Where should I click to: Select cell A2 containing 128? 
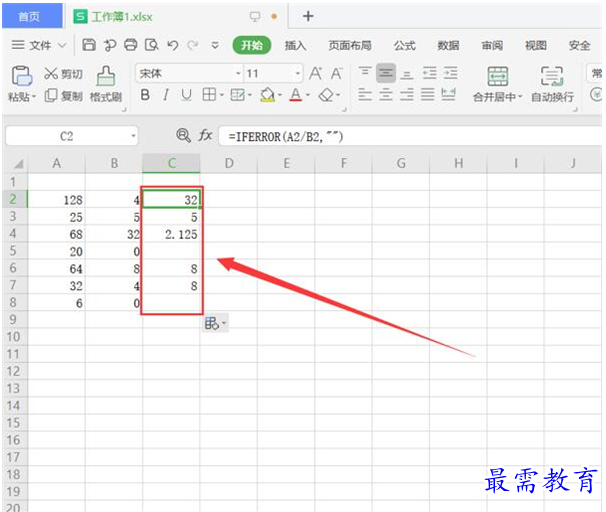[56, 199]
